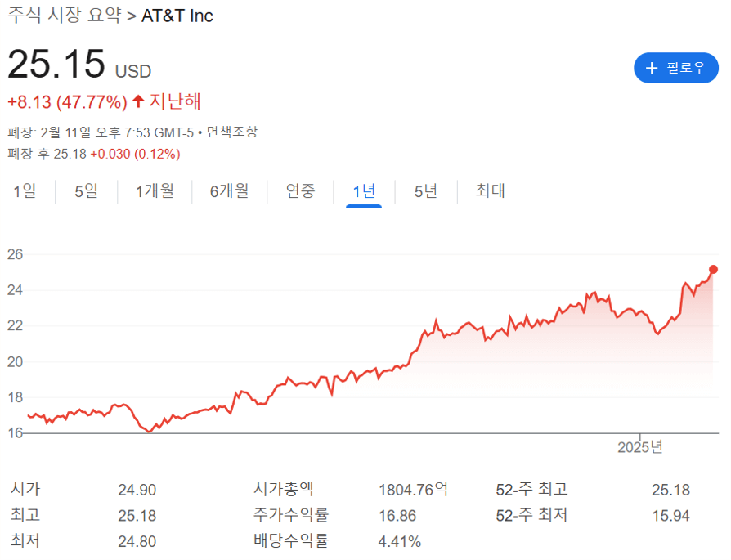Click the 배당수익률 label
This screenshot has height=560, width=731.
tap(291, 540)
